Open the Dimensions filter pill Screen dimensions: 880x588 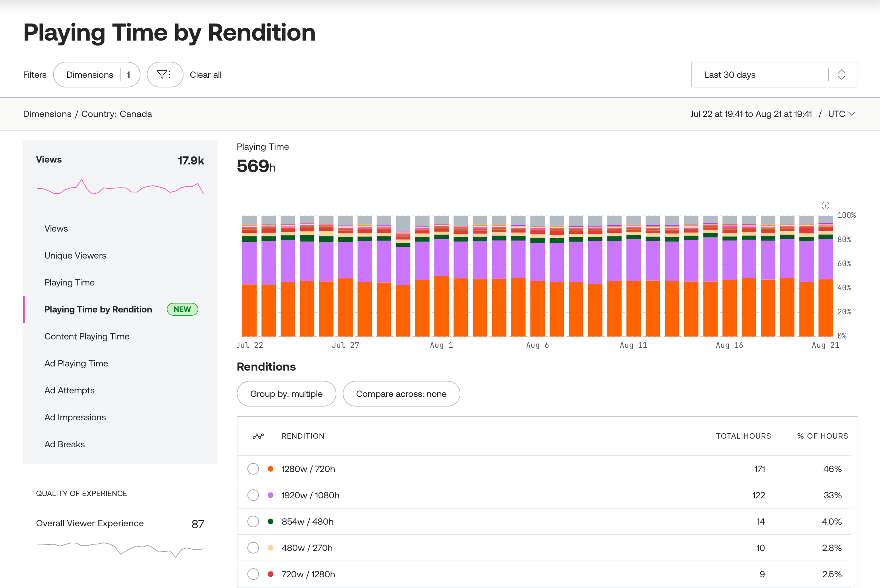tap(97, 75)
